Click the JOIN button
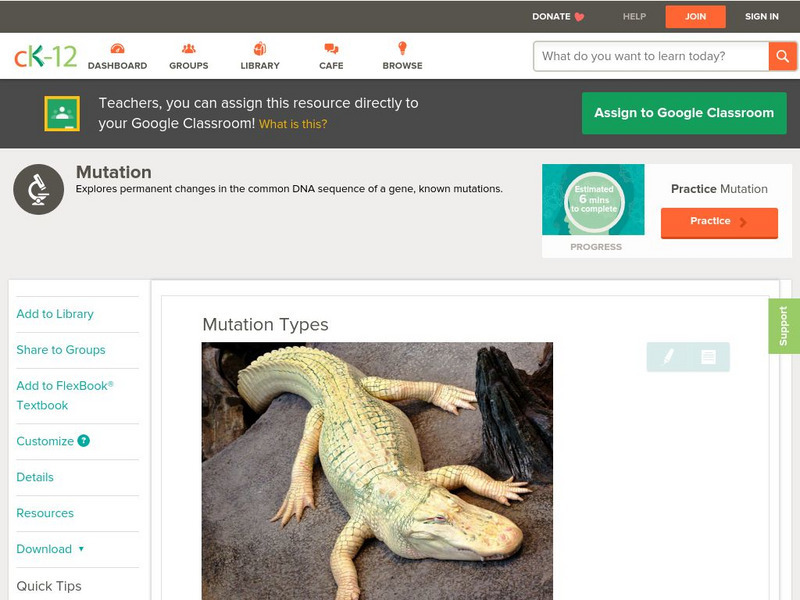 pyautogui.click(x=695, y=17)
